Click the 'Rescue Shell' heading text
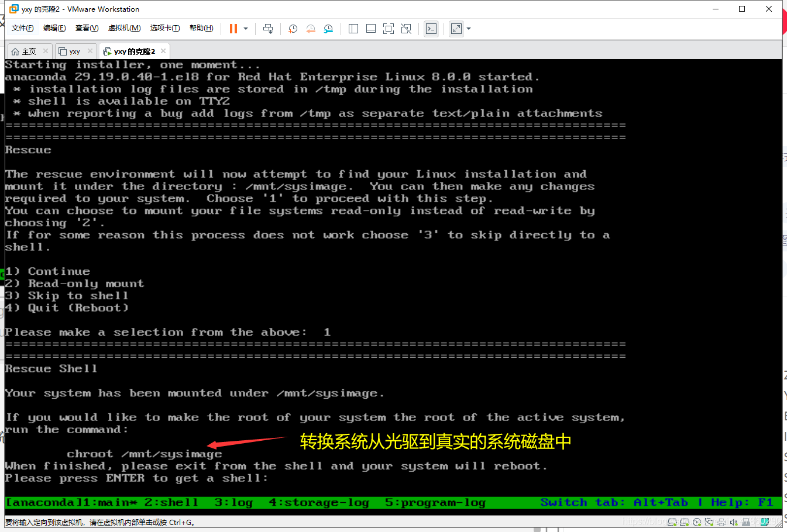Image resolution: width=787 pixels, height=532 pixels. pos(51,369)
